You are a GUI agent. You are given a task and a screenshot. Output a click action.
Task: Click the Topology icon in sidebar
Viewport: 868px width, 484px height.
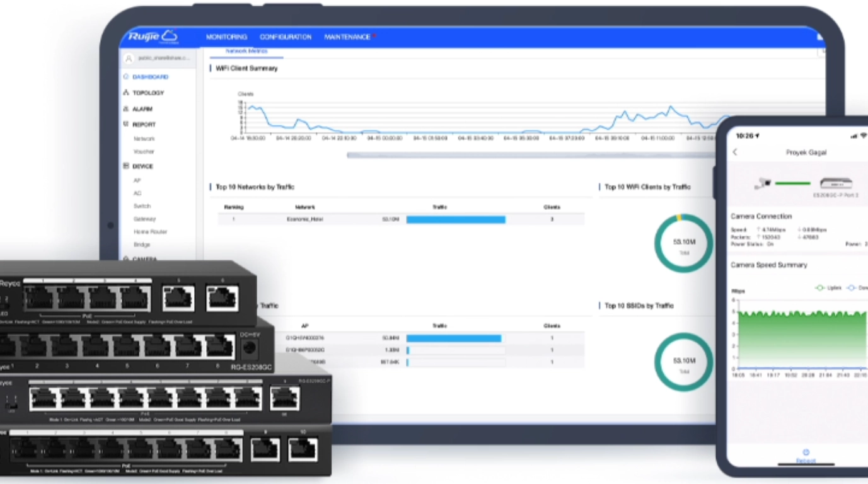tap(126, 93)
